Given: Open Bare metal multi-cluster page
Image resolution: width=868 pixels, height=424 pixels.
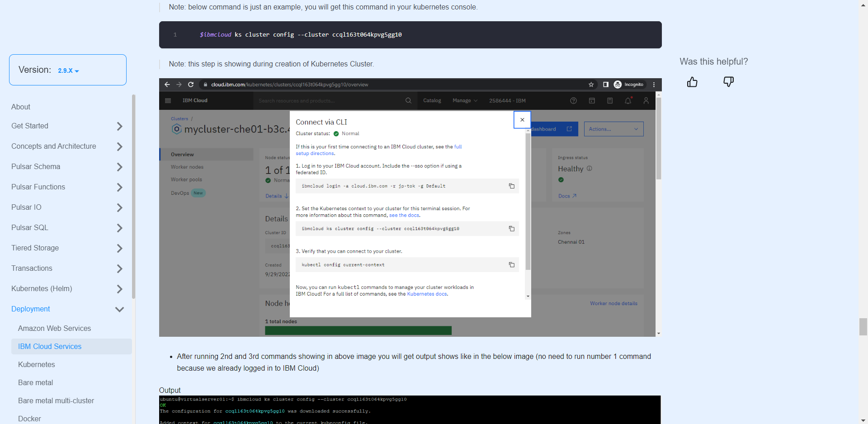Looking at the screenshot, I should point(56,400).
